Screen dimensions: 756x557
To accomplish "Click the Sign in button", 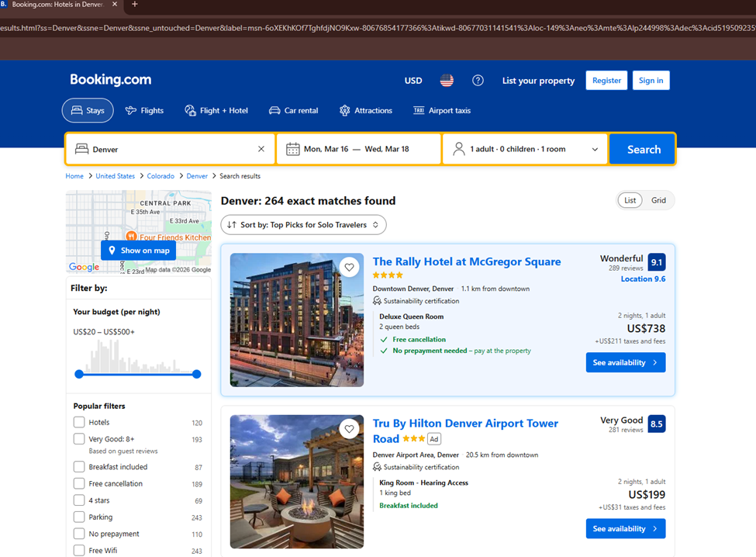I will [x=651, y=81].
